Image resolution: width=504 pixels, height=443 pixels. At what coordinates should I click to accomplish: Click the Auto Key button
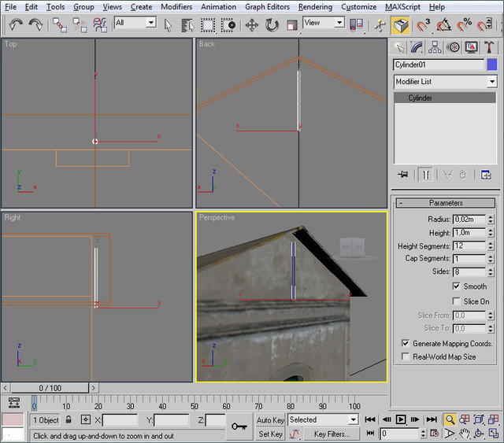[270, 420]
